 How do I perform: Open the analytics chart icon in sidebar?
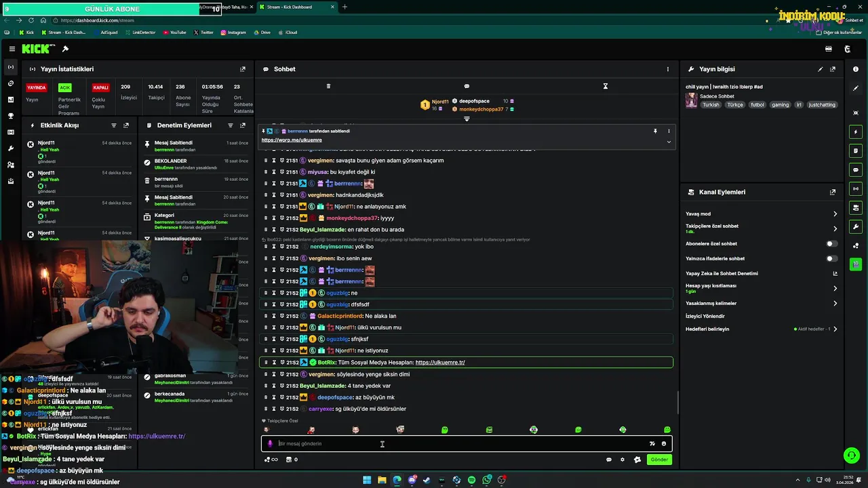tap(10, 100)
